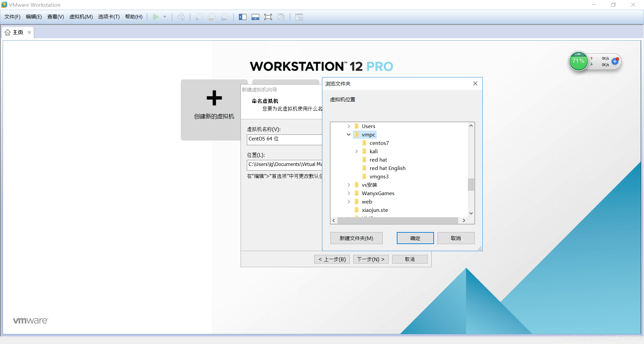Open the snapshot manager toolbar icon
Viewport: 644px width, 344px height.
coord(225,17)
